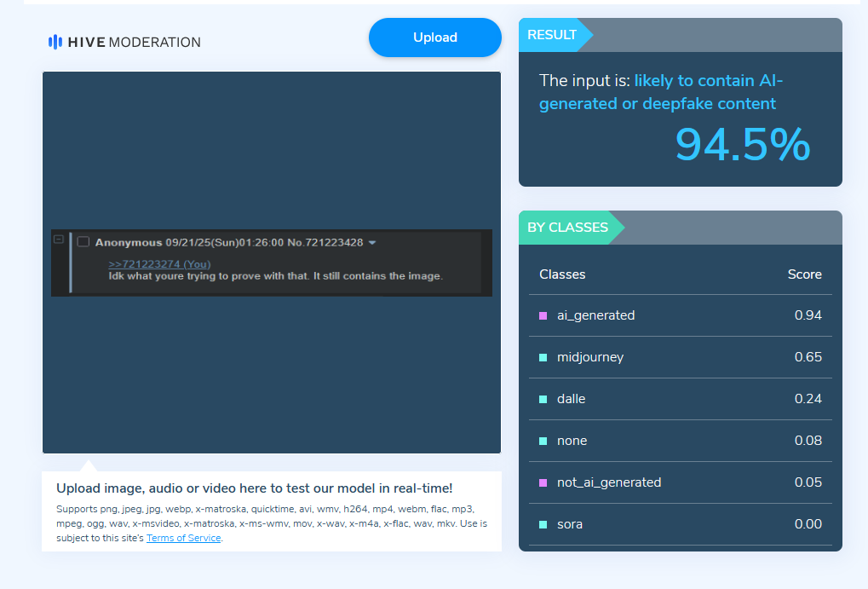
Task: Open the Terms of Service link
Action: (183, 538)
